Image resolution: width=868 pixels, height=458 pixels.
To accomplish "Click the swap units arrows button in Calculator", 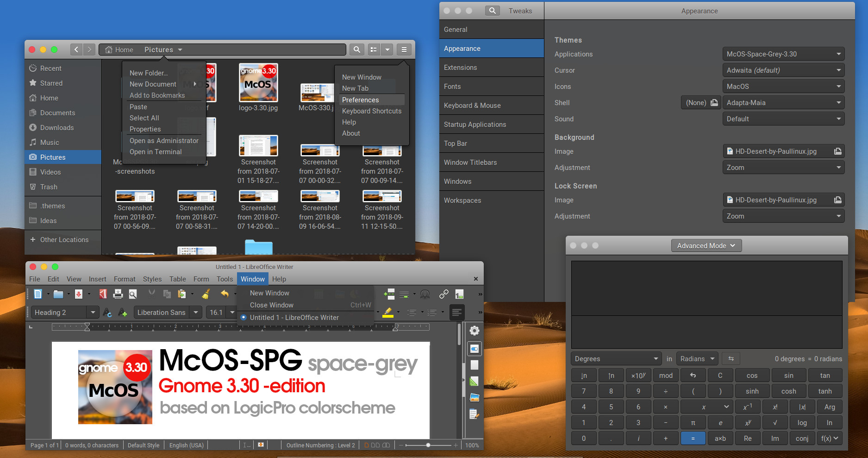I will coord(731,359).
